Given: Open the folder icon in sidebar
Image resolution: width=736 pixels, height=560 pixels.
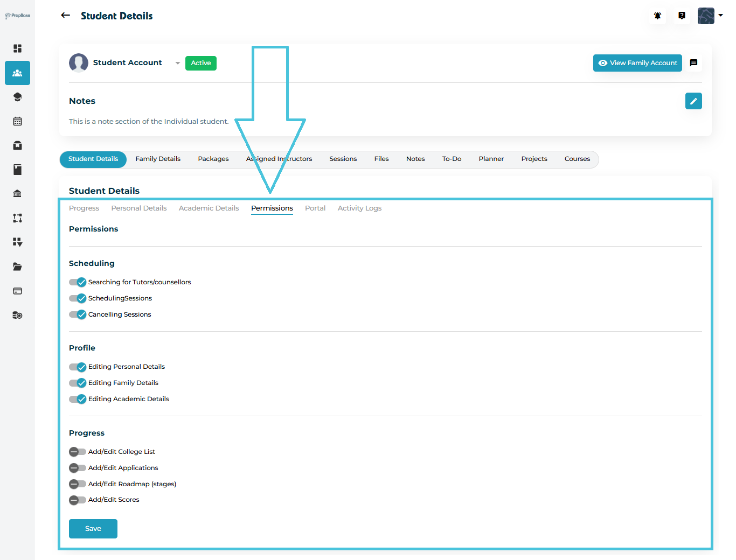Looking at the screenshot, I should 17,267.
